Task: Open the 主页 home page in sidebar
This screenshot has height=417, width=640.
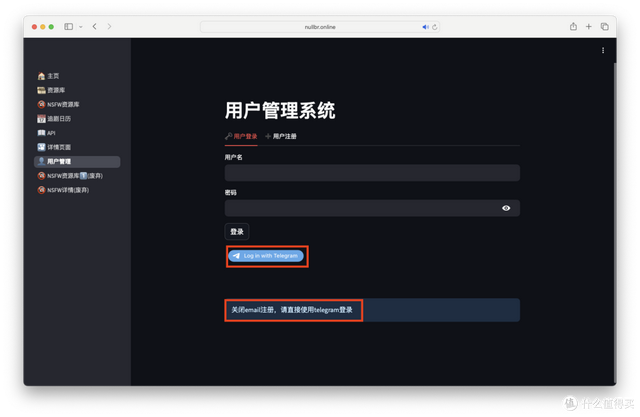Action: 48,76
